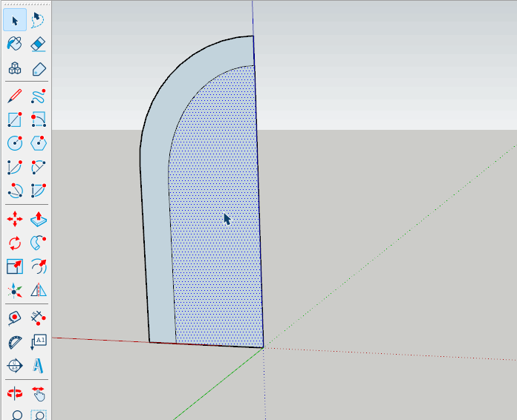Select the Push/Pull tool
Screen dimensions: 517x420
click(x=38, y=219)
